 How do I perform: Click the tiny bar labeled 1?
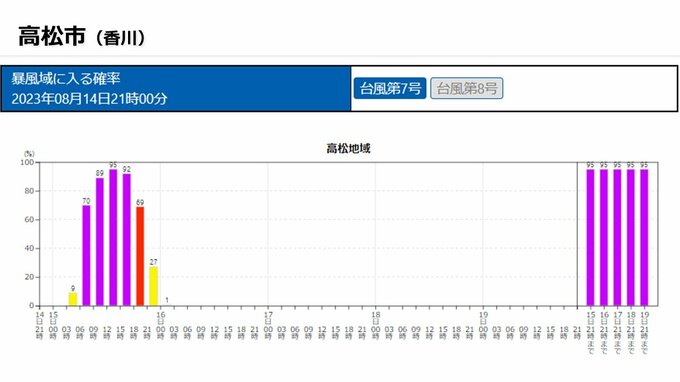[167, 305]
